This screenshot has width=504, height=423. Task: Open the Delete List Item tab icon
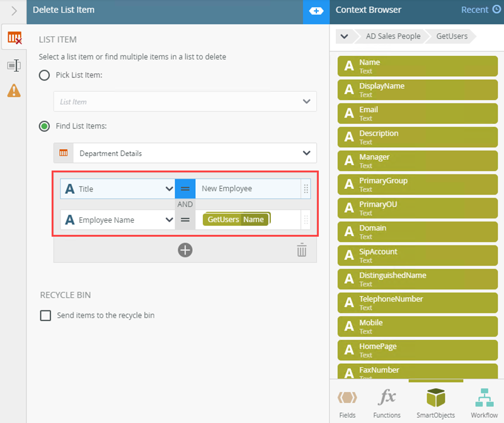coord(14,38)
